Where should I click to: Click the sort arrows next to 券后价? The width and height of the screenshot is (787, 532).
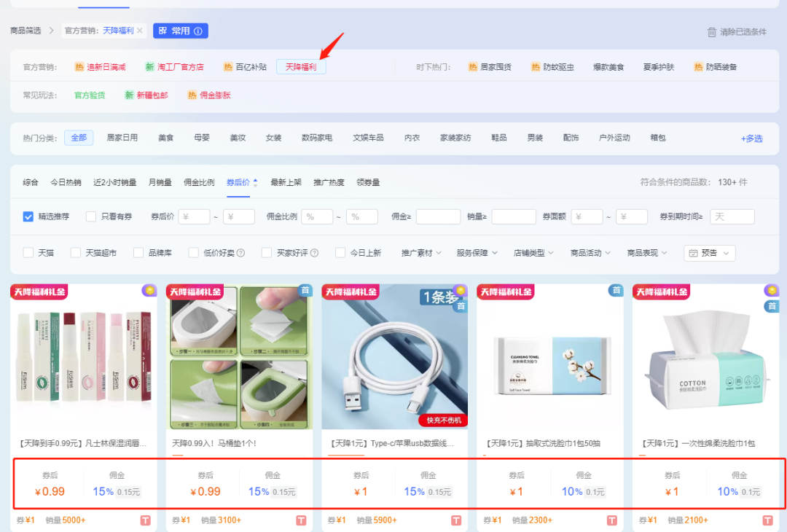(255, 182)
